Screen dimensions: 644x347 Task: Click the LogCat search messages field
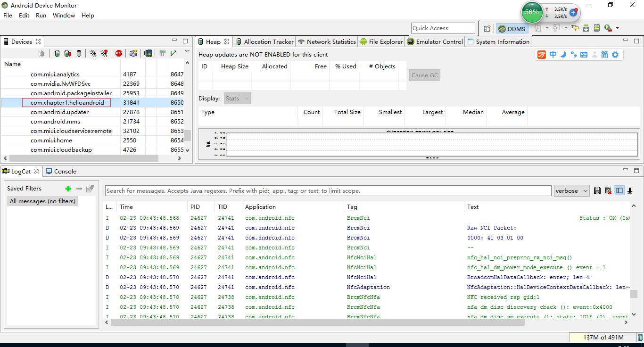click(328, 190)
